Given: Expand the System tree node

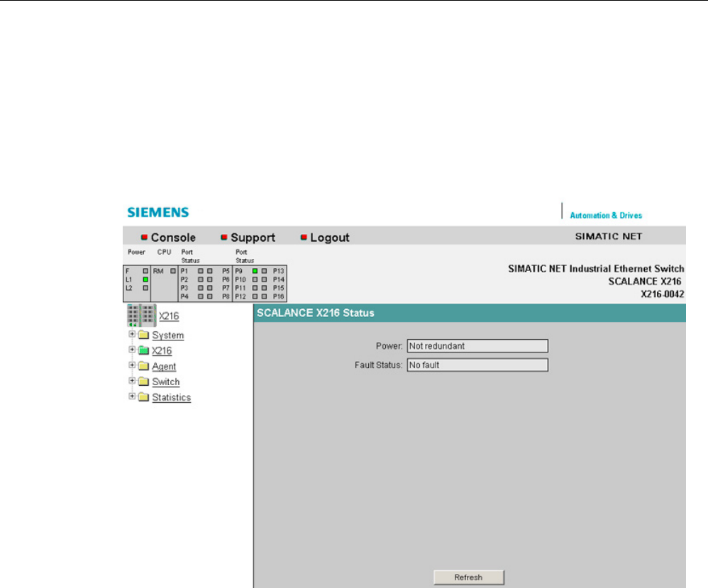Looking at the screenshot, I should click(x=132, y=334).
